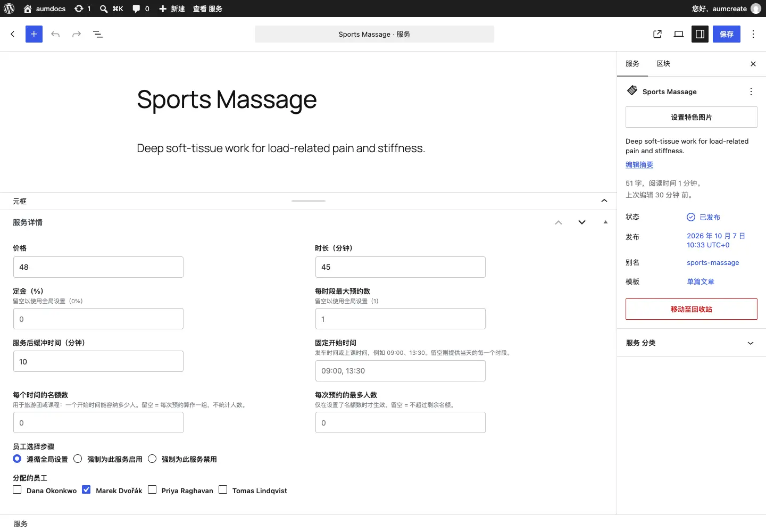
Task: Toggle the blue block inserter plus button
Action: pos(34,34)
